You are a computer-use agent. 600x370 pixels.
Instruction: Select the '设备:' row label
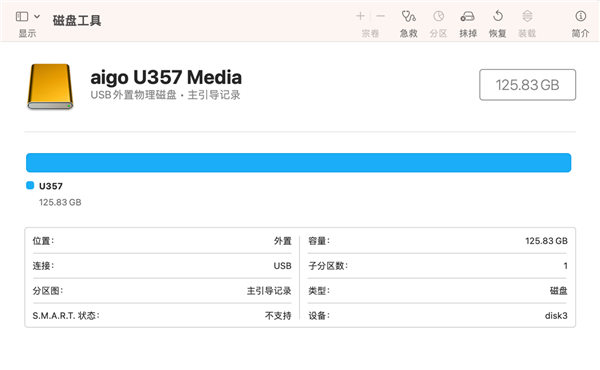[x=319, y=316]
